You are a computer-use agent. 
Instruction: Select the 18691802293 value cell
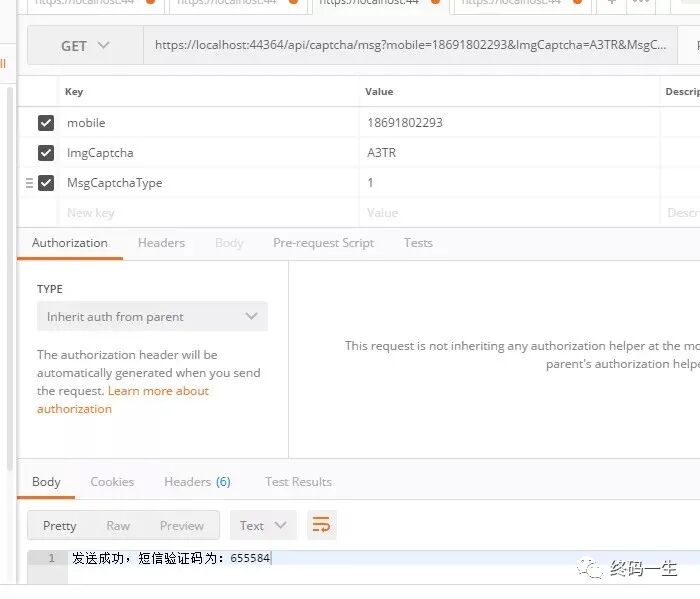pos(509,123)
